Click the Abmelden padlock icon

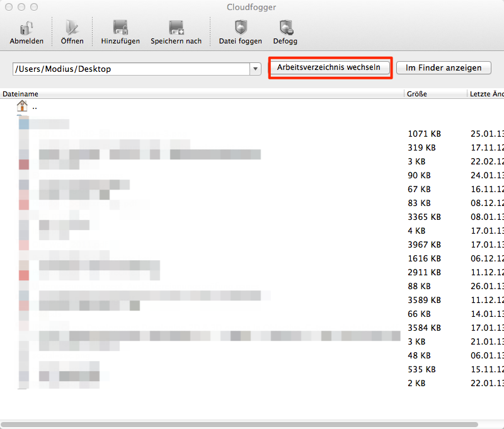pos(26,28)
